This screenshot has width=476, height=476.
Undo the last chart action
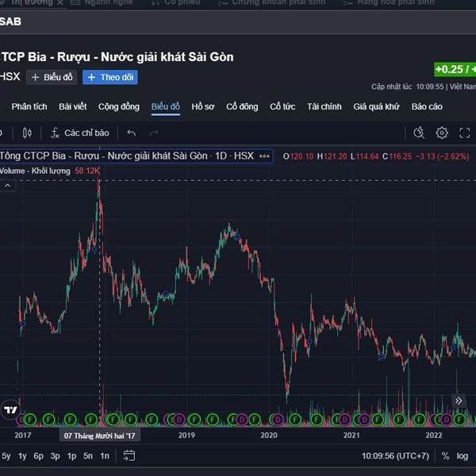point(132,133)
